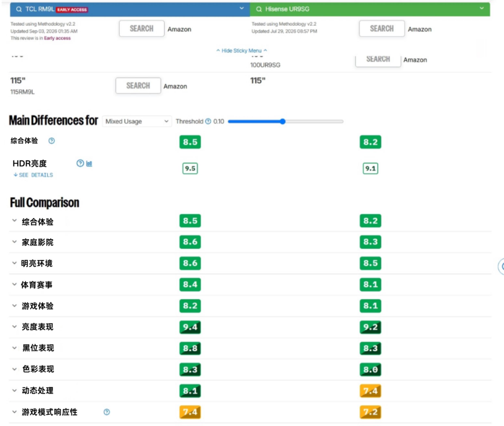Click the search icon beside TCL RM9L
Image resolution: width=504 pixels, height=426 pixels.
point(19,9)
